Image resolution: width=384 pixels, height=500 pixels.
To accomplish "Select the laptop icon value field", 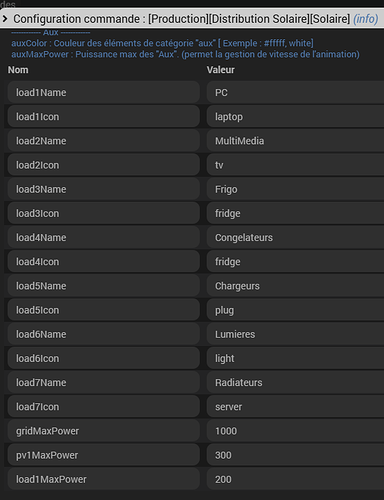I will (295, 117).
